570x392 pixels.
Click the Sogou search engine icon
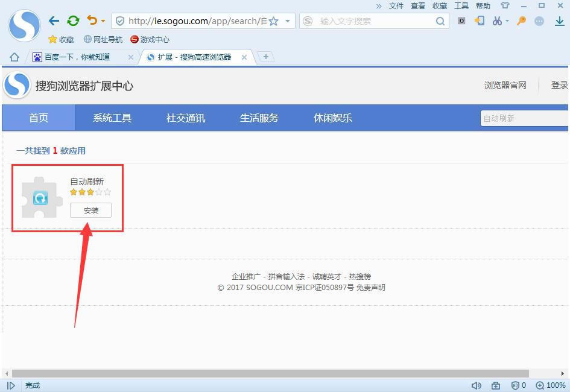308,21
